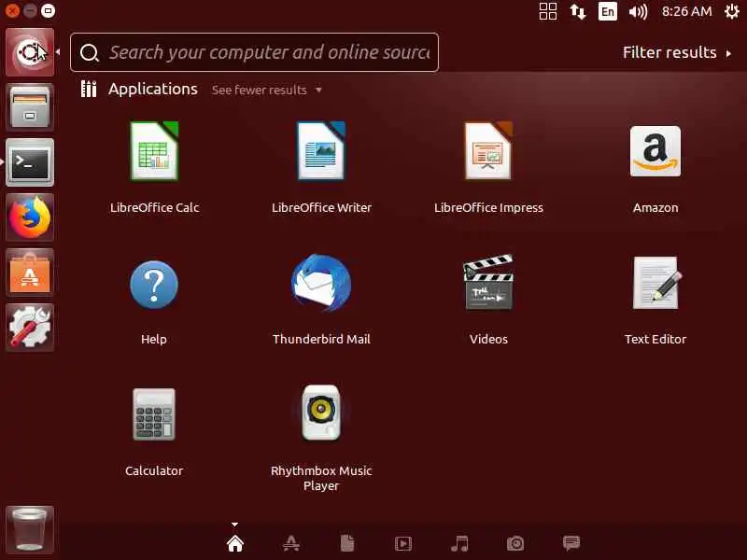Screen dimensions: 747x560
Task: Open the Amazon app icon
Action: 655,151
